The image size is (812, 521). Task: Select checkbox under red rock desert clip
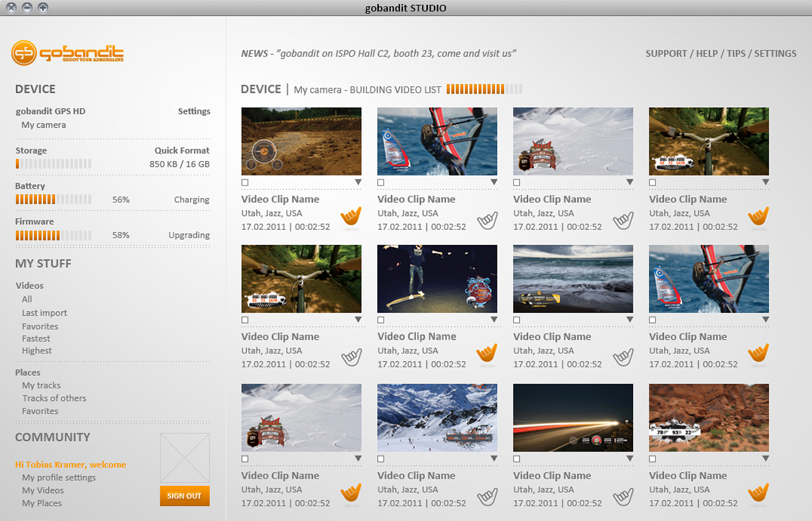point(653,459)
